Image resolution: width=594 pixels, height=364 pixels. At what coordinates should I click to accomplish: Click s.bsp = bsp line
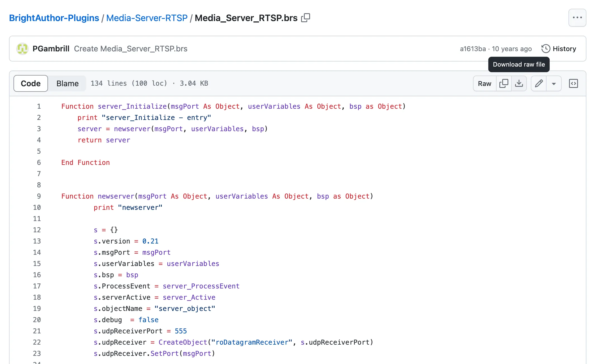(x=116, y=275)
